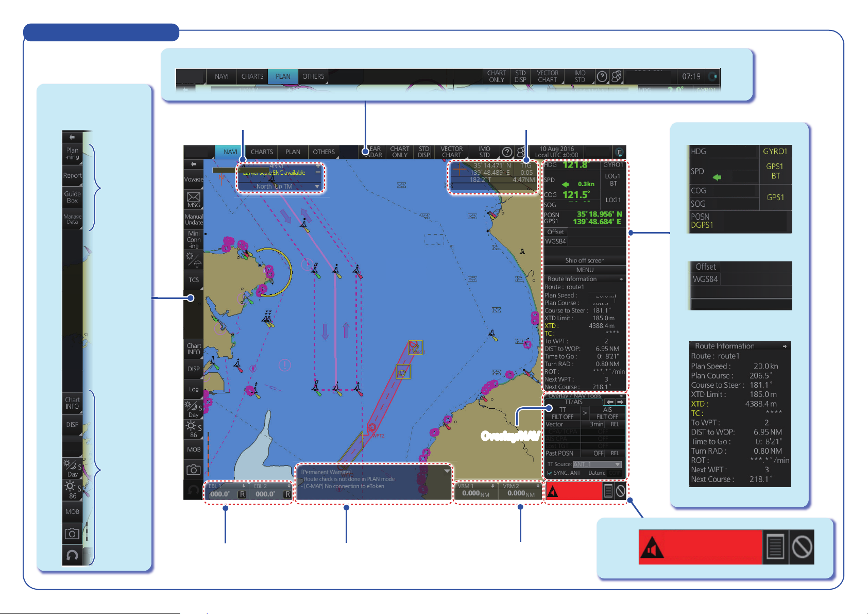The image size is (868, 614).
Task: Open the TT Source ANT_1 dropdown
Action: [x=597, y=464]
